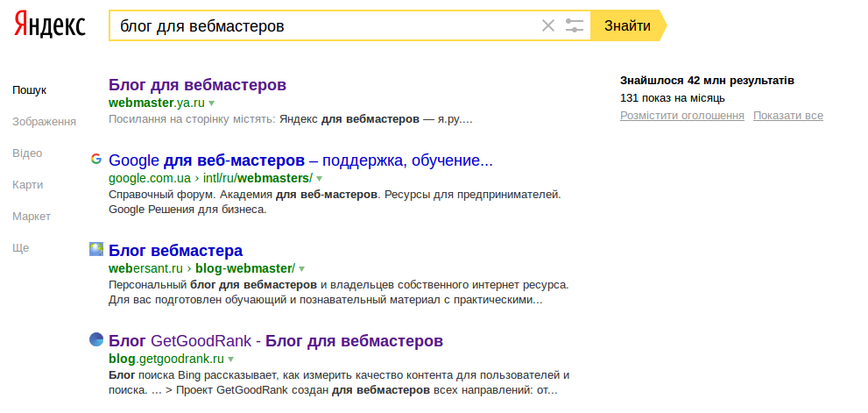The height and width of the screenshot is (413, 868).
Task: Click the blog-webmaster/ path link
Action: click(245, 269)
